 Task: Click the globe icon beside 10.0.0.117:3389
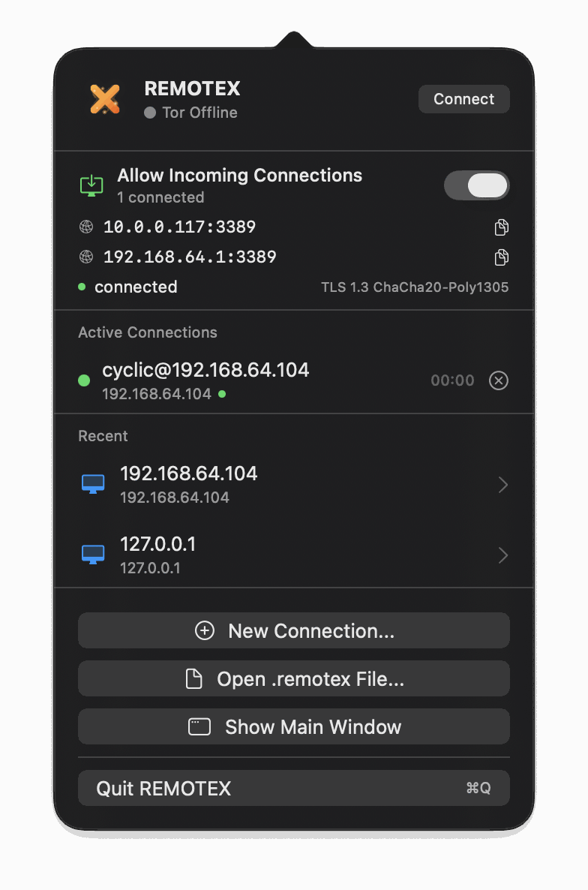(86, 227)
